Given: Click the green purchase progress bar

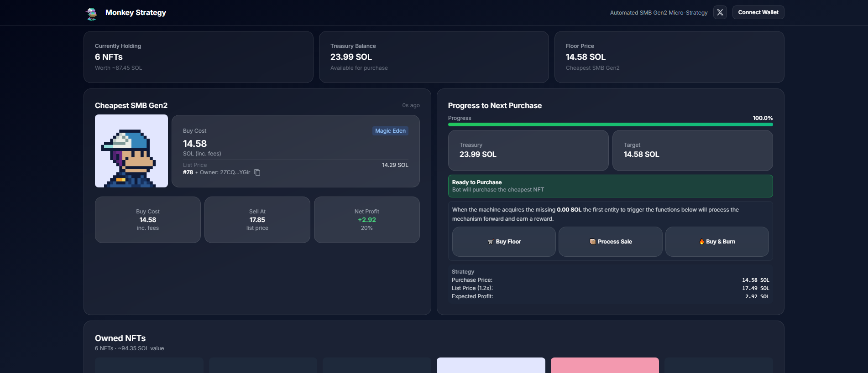Looking at the screenshot, I should pyautogui.click(x=610, y=124).
